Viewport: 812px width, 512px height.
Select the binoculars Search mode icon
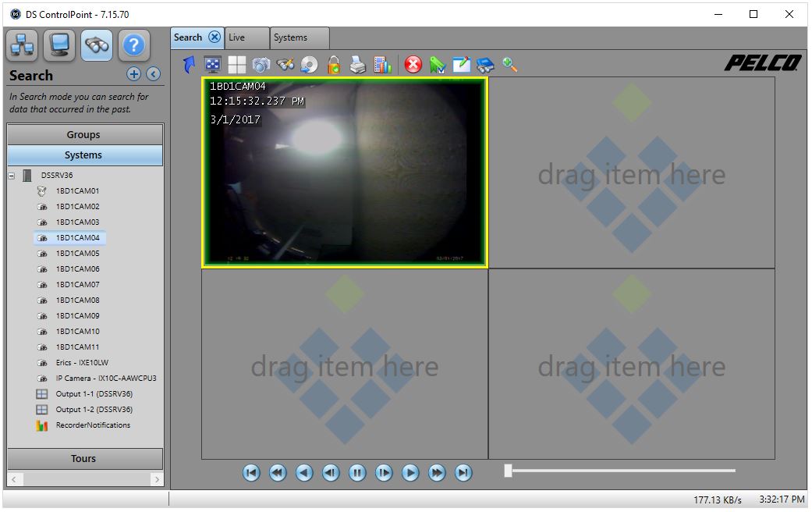(x=96, y=44)
